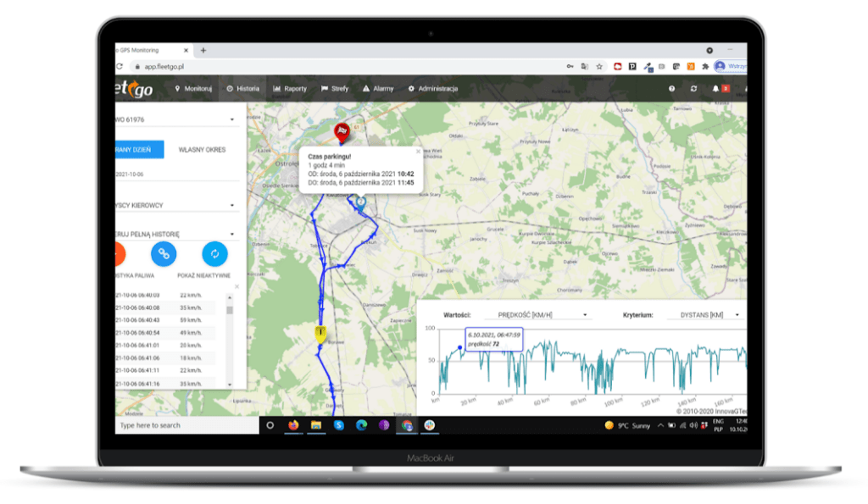Select the WŁASNY OKRES tab
Image resolution: width=868 pixels, height=504 pixels.
click(x=202, y=149)
